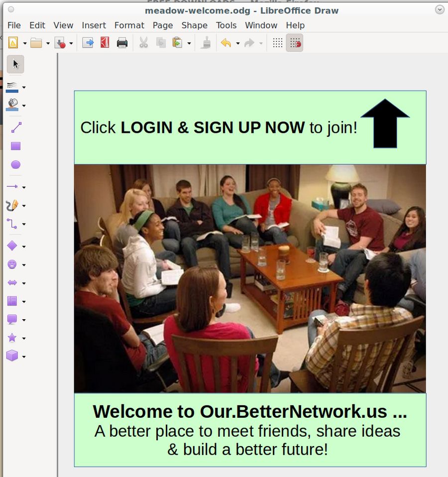Toggle the Snap to Grid button
This screenshot has width=448, height=477.
(295, 43)
